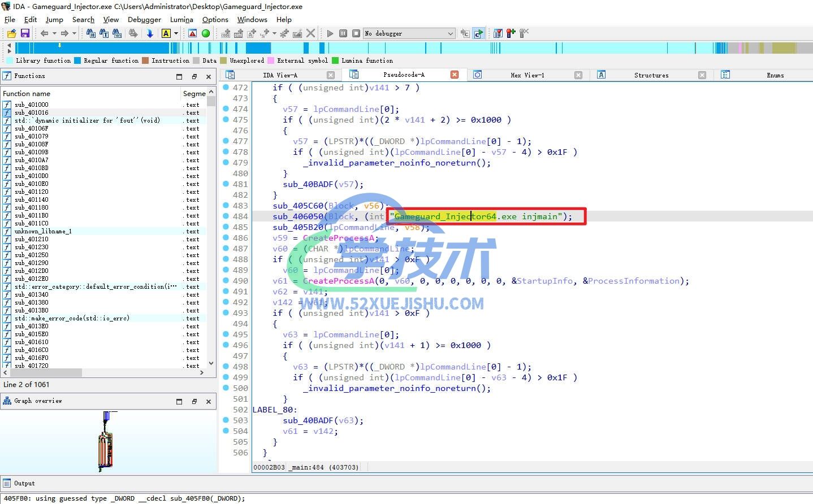Toggle breakpoint dot on line 490
The image size is (813, 504).
[x=226, y=281]
